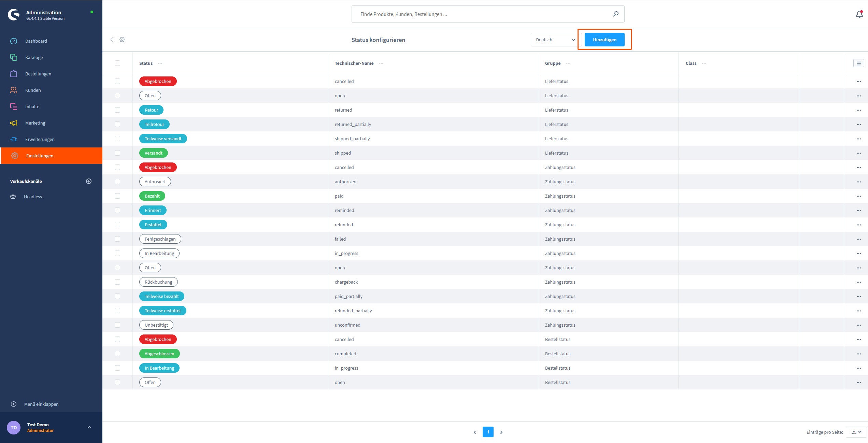The width and height of the screenshot is (868, 443).
Task: Click the Erweiterungen plug icon
Action: (x=14, y=139)
